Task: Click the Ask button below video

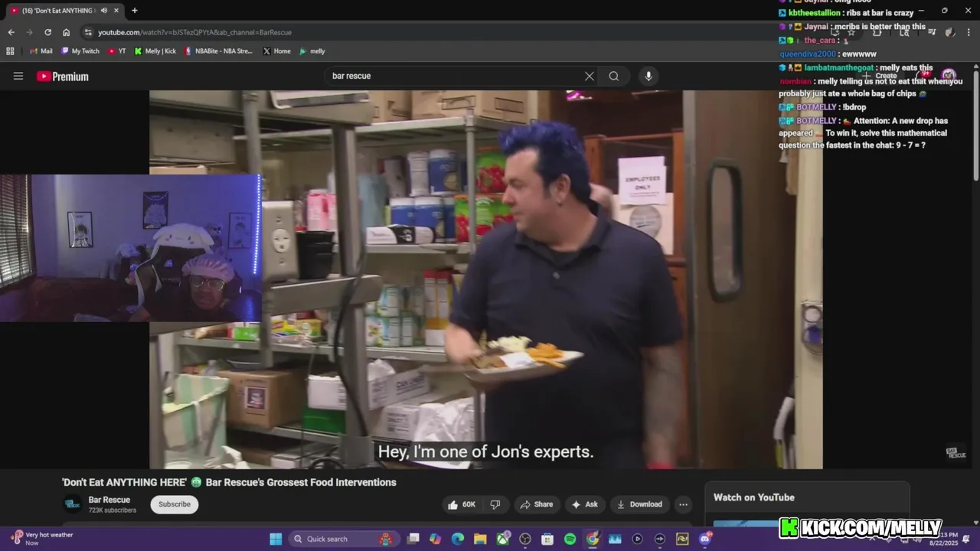Action: click(584, 504)
